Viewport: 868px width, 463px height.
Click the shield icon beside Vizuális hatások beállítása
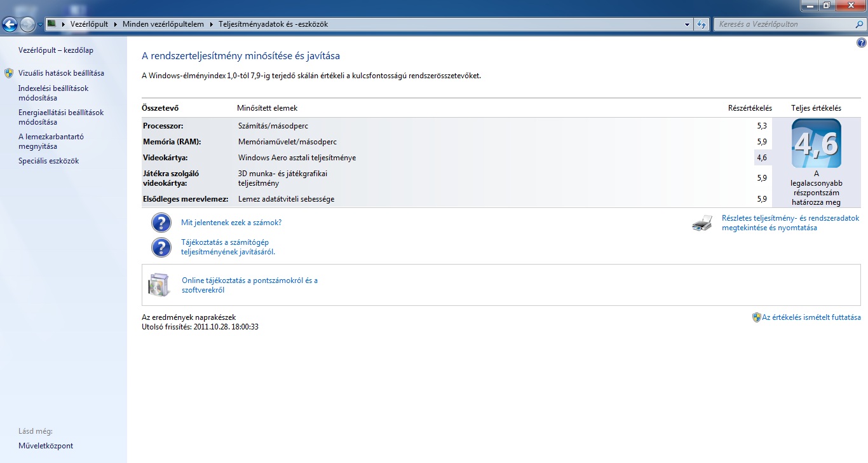(9, 73)
